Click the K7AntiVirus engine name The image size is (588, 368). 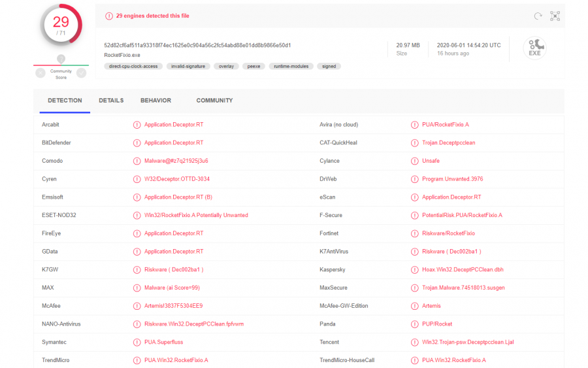pos(334,252)
